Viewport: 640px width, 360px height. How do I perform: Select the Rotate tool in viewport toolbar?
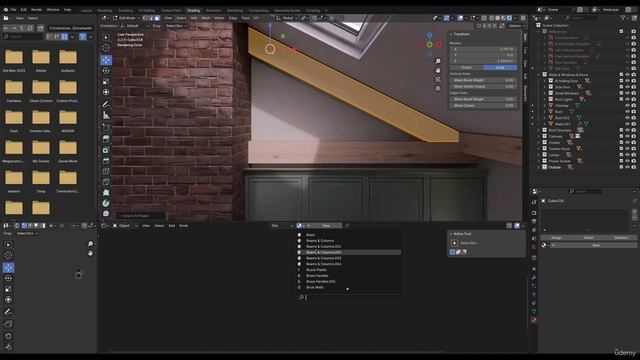106,71
